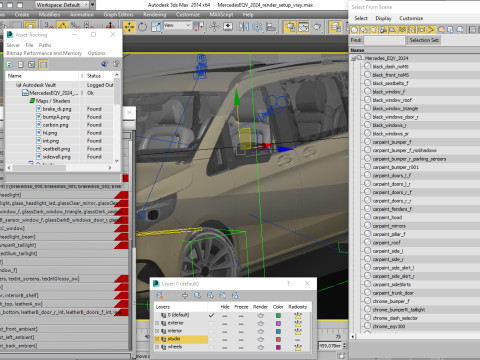Toggle Percent Snap in main toolbar
The image size is (480, 360).
76,26
